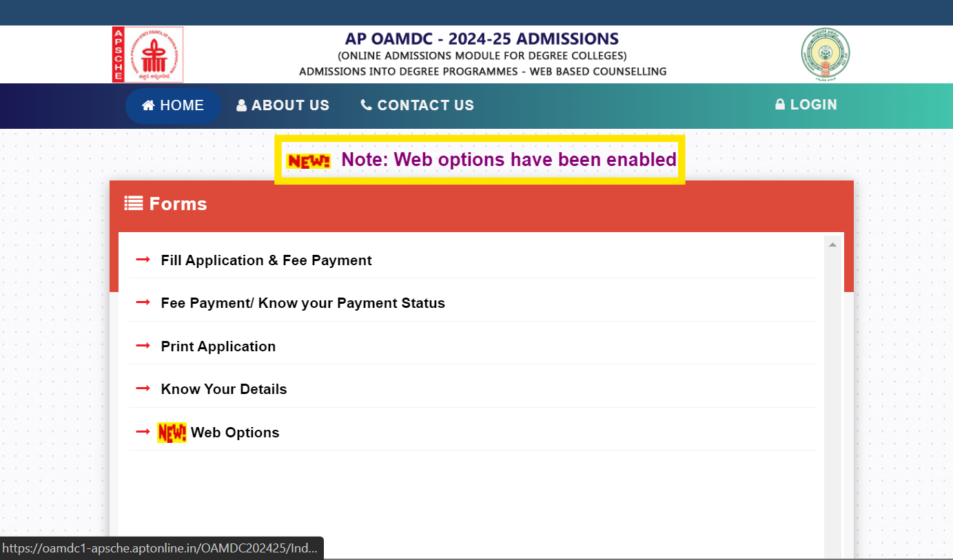Open Fee Payment/ Know your Payment Status

tap(303, 303)
